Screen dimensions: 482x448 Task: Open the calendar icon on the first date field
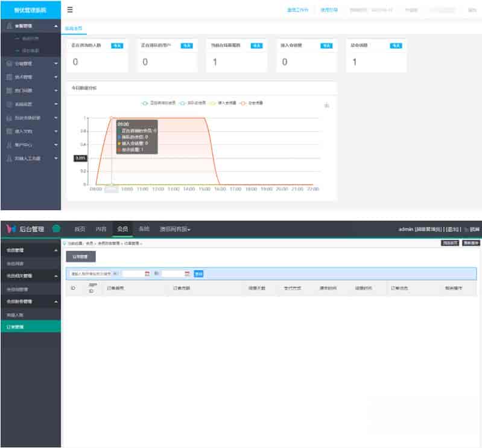point(147,274)
